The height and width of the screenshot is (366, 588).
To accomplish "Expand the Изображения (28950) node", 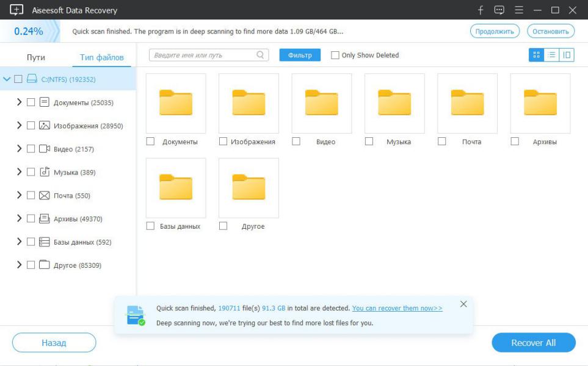I will [x=19, y=125].
